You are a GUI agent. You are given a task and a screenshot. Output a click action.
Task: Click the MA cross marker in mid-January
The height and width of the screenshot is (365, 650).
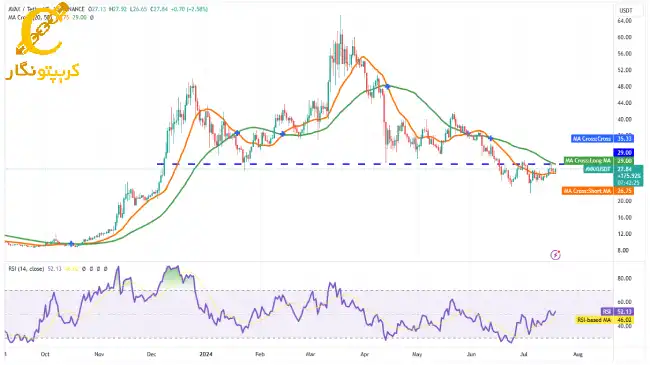point(237,133)
